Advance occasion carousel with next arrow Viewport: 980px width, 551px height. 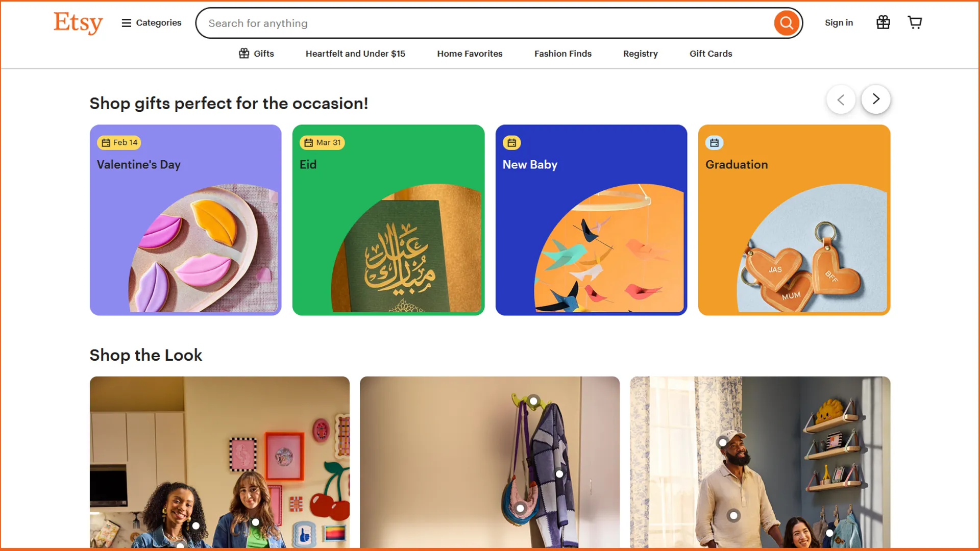click(x=876, y=99)
